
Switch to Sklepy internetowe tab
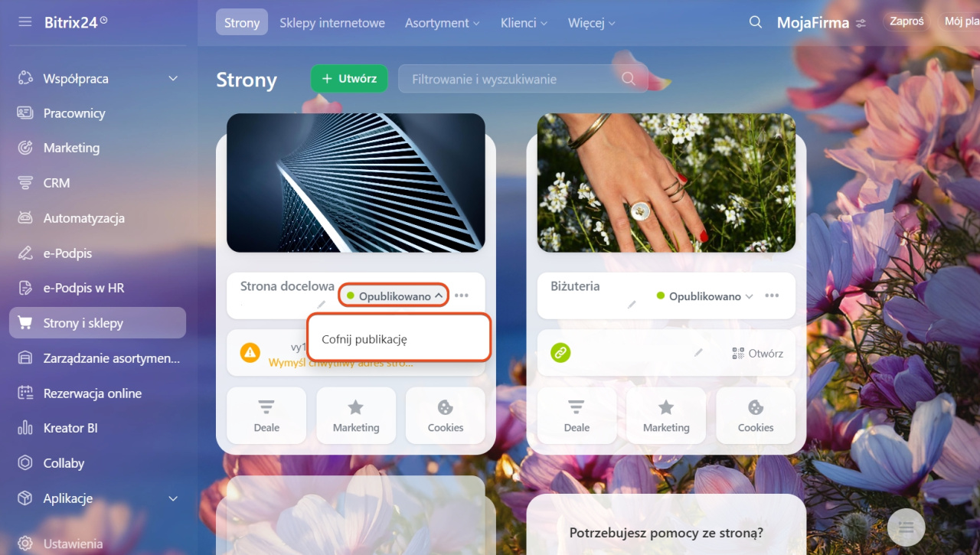click(x=332, y=23)
